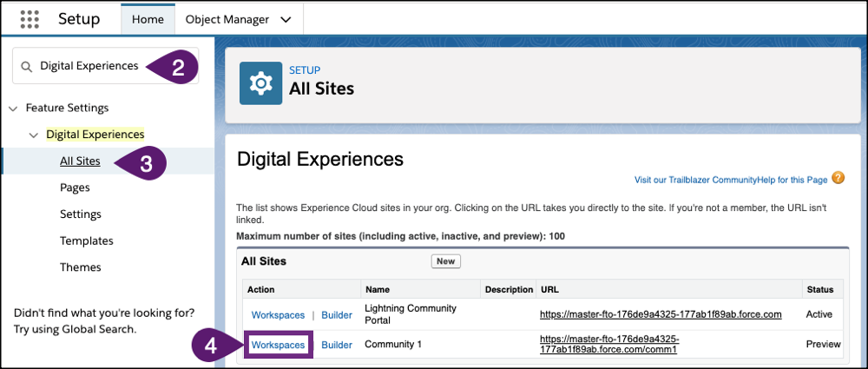Click the Action column header
Image resolution: width=868 pixels, height=369 pixels.
(260, 289)
